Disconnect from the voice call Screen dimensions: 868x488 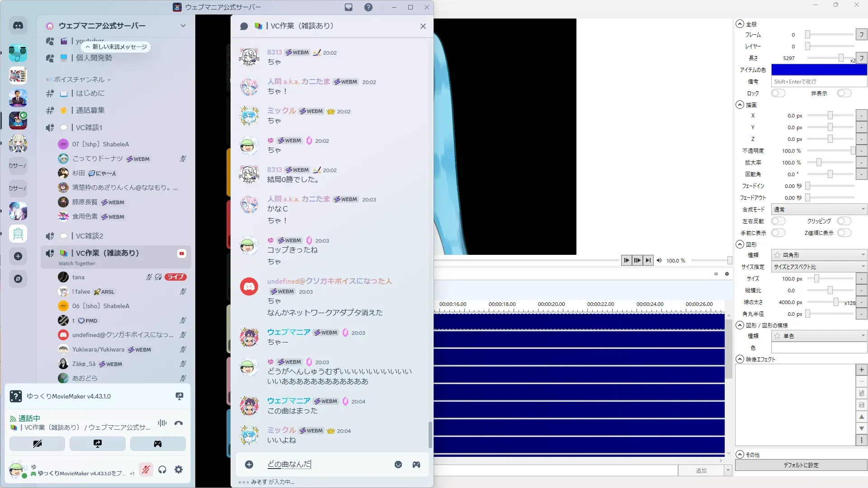coord(179,423)
